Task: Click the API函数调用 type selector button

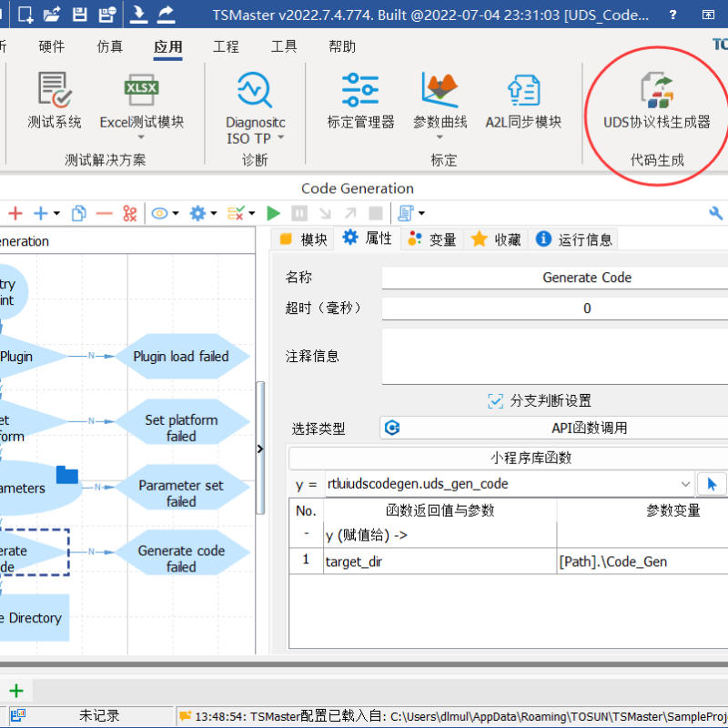Action: (x=553, y=428)
